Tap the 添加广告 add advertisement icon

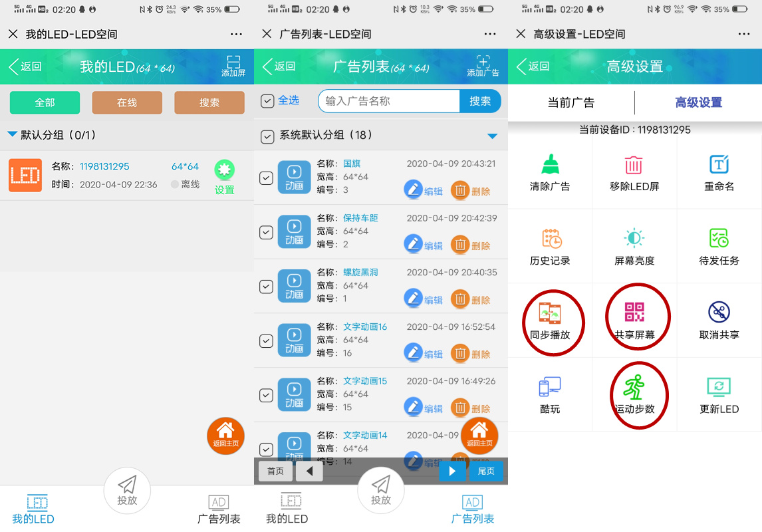[x=482, y=66]
